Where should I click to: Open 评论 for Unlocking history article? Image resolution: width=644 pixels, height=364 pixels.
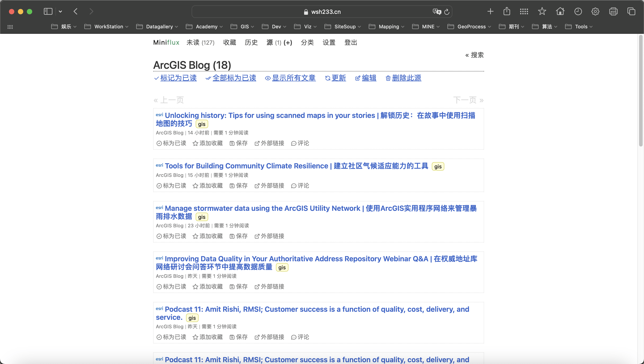[x=300, y=143]
